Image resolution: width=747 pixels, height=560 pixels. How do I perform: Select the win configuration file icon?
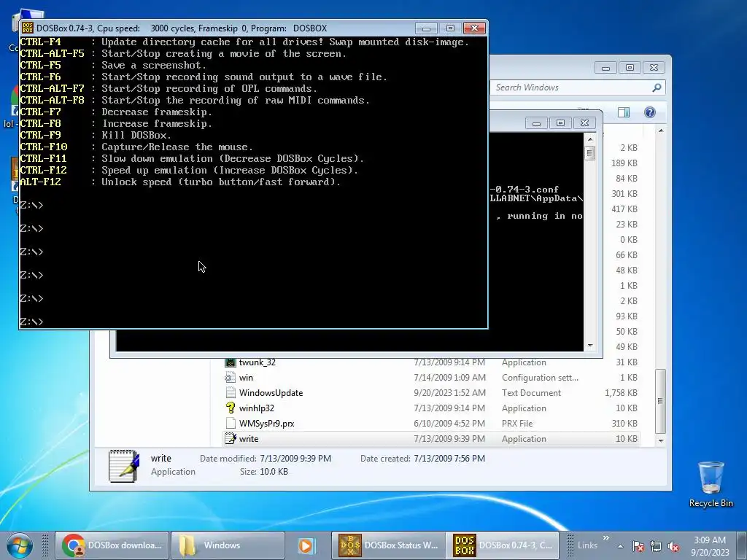[x=231, y=378]
